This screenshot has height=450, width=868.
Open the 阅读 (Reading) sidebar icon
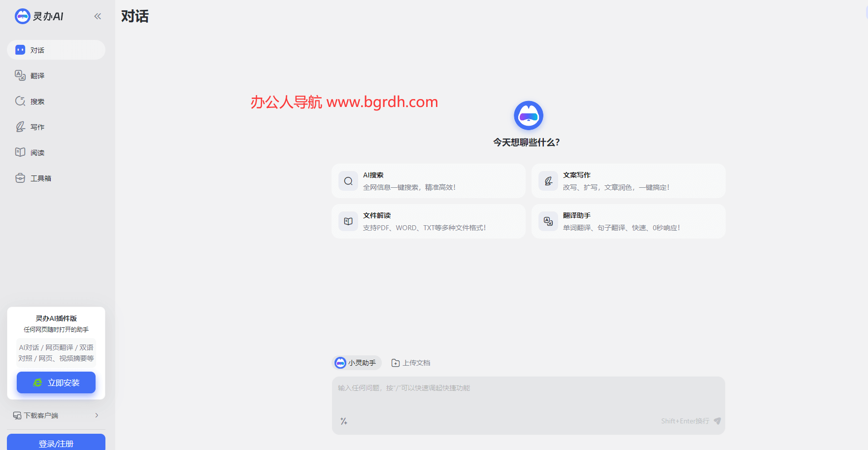tap(20, 152)
